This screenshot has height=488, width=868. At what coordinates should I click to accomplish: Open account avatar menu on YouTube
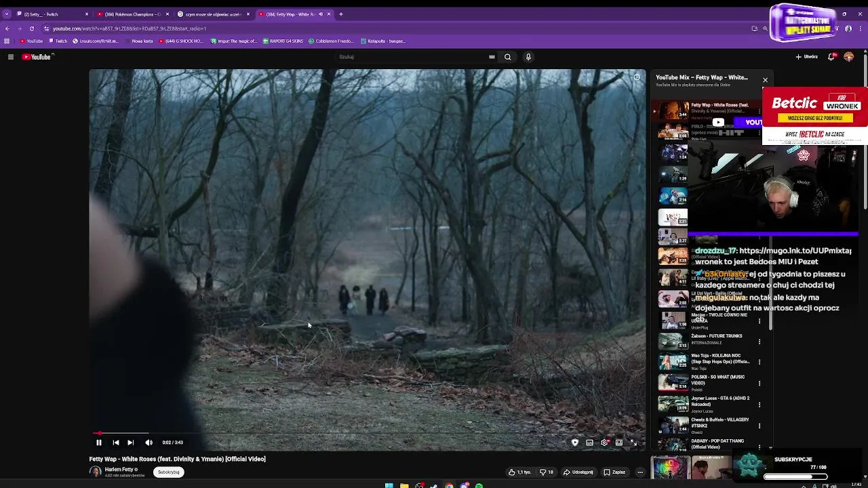pyautogui.click(x=848, y=57)
